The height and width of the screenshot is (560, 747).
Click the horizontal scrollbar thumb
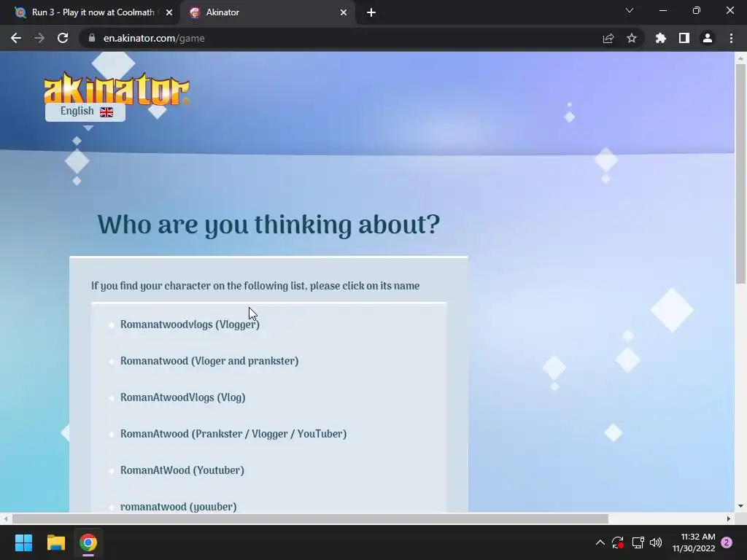point(310,518)
